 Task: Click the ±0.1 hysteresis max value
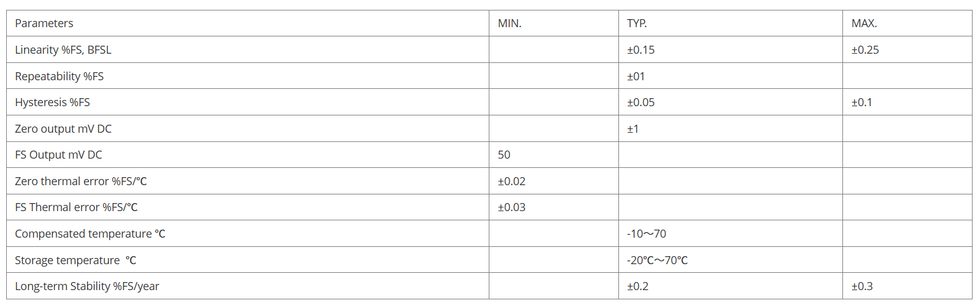pos(862,102)
